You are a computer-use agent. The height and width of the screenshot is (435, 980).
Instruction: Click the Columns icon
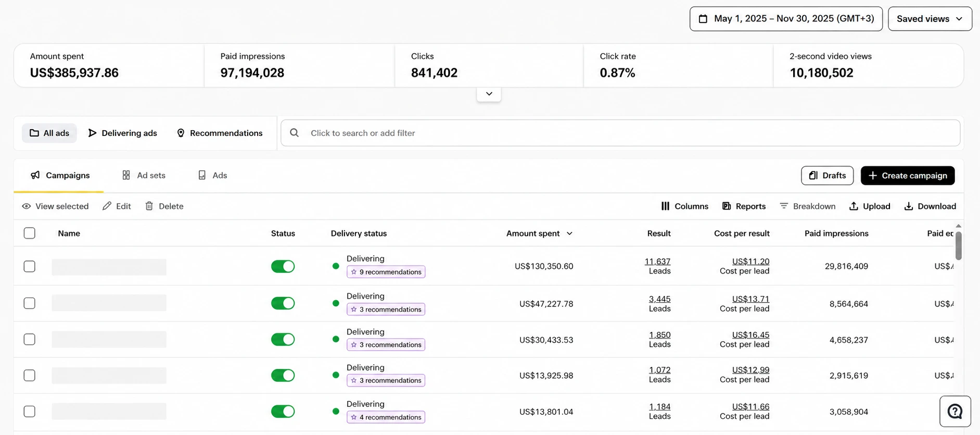(665, 206)
